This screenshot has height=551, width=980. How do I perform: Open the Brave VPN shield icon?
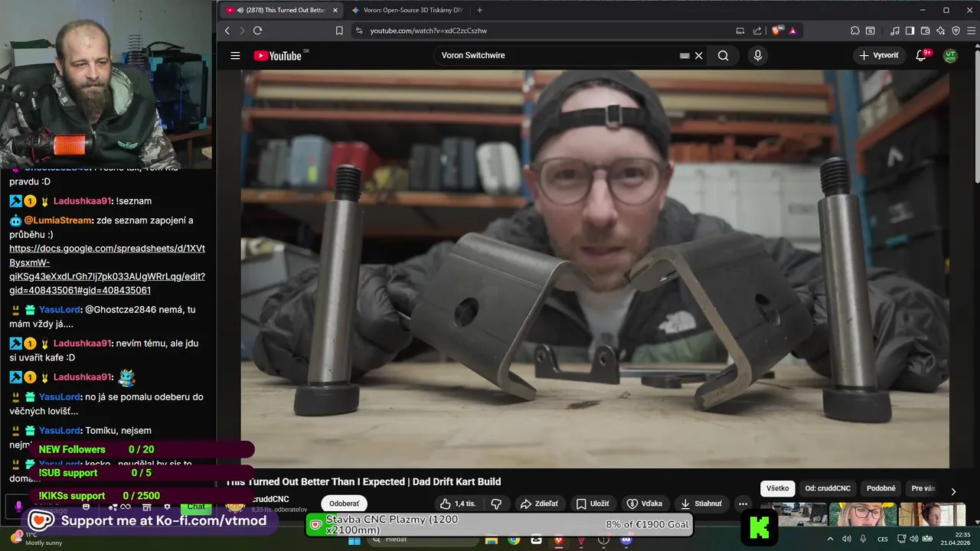pyautogui.click(x=955, y=31)
